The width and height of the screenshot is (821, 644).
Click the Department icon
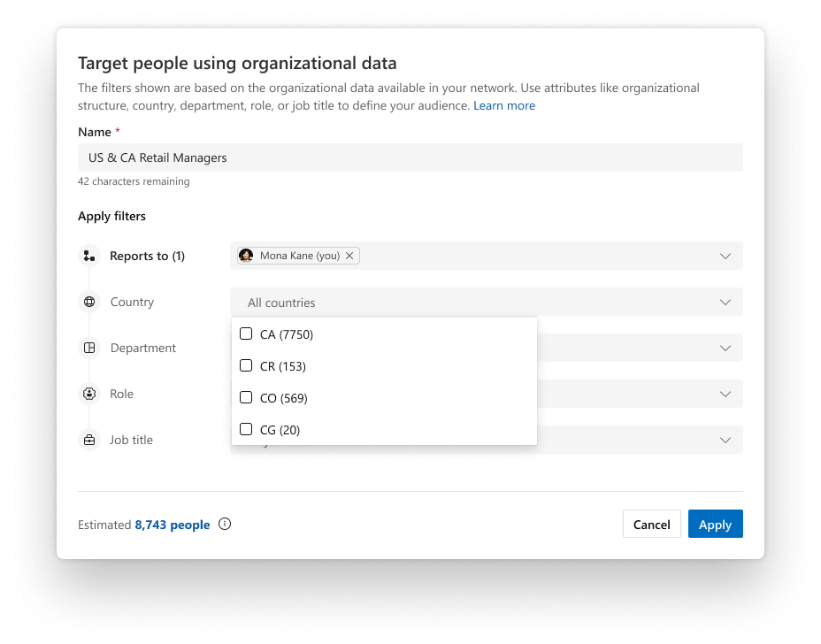coord(88,347)
